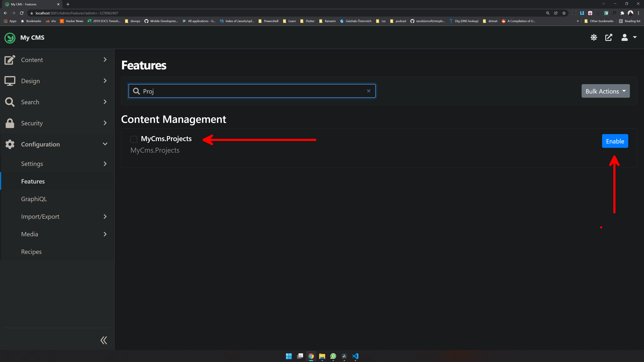Click the Design monitor icon
The height and width of the screenshot is (362, 644).
click(x=10, y=81)
